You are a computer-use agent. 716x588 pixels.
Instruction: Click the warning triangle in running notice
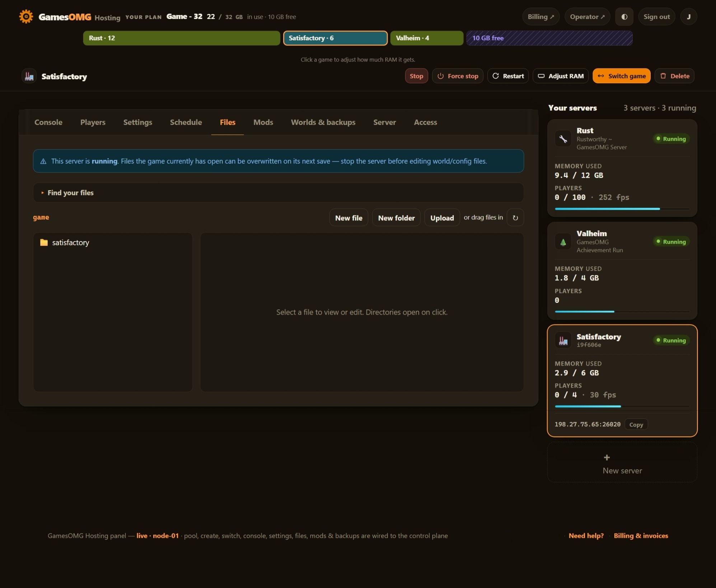tap(43, 161)
